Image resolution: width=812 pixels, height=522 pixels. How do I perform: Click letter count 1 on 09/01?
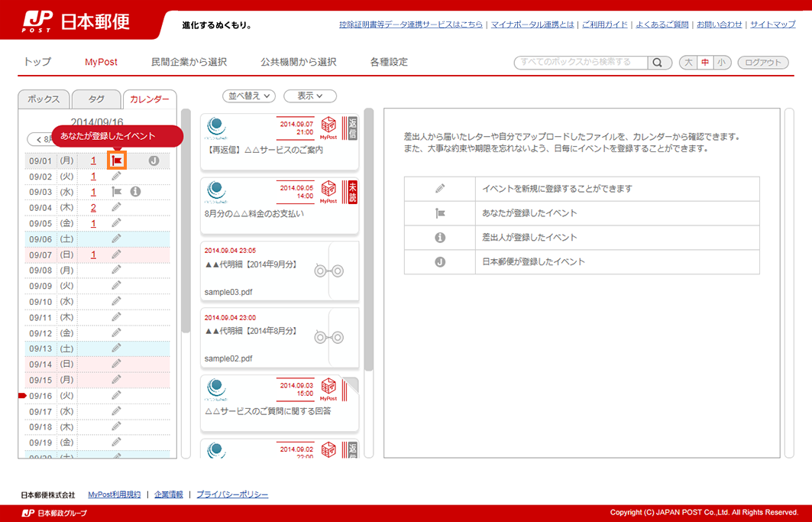coord(93,160)
